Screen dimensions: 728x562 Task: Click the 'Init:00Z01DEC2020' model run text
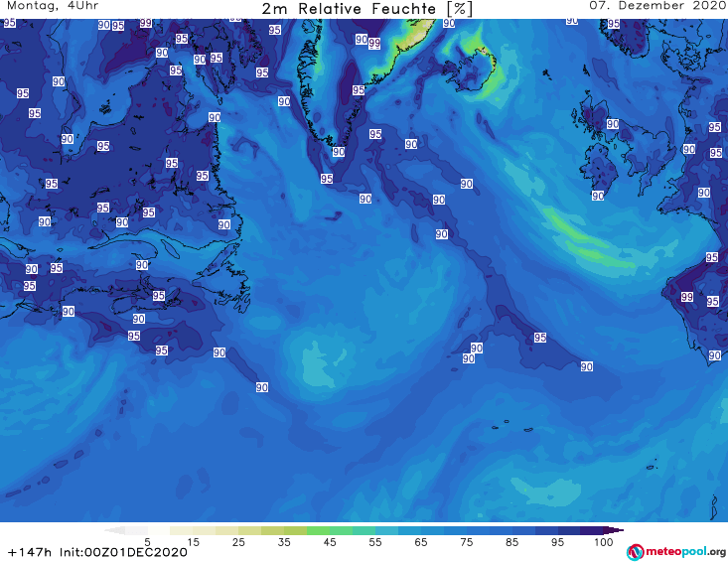pyautogui.click(x=123, y=552)
